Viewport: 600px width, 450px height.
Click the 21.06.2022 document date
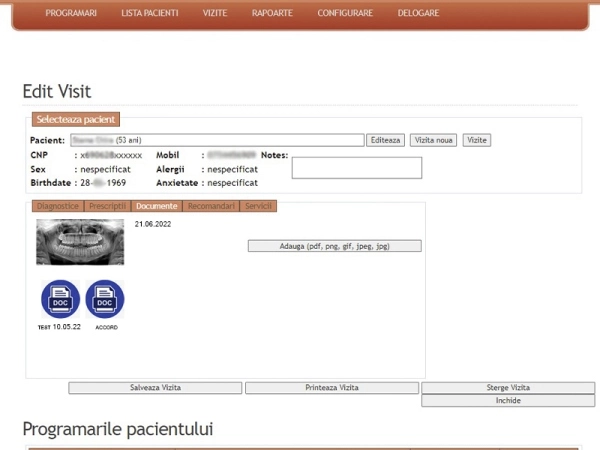(153, 224)
